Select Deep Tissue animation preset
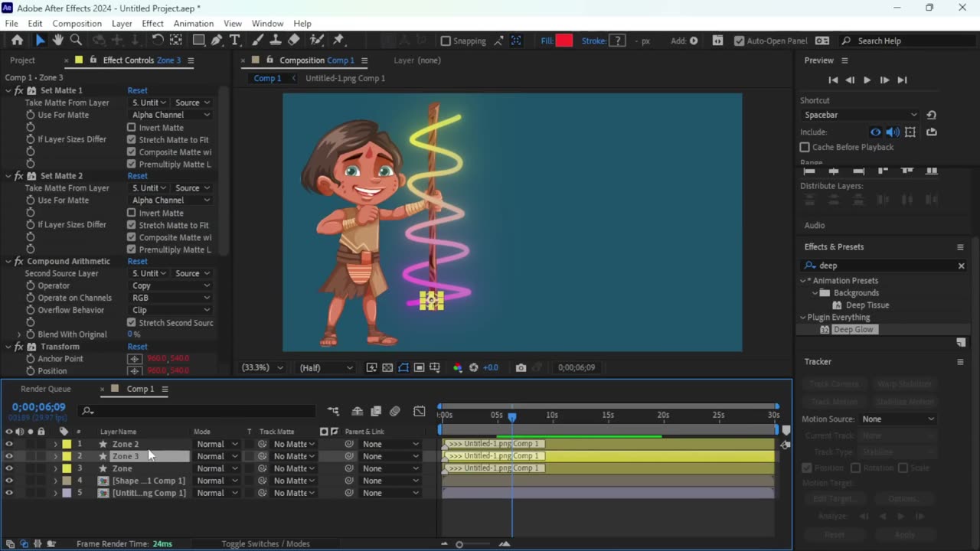 pos(867,305)
